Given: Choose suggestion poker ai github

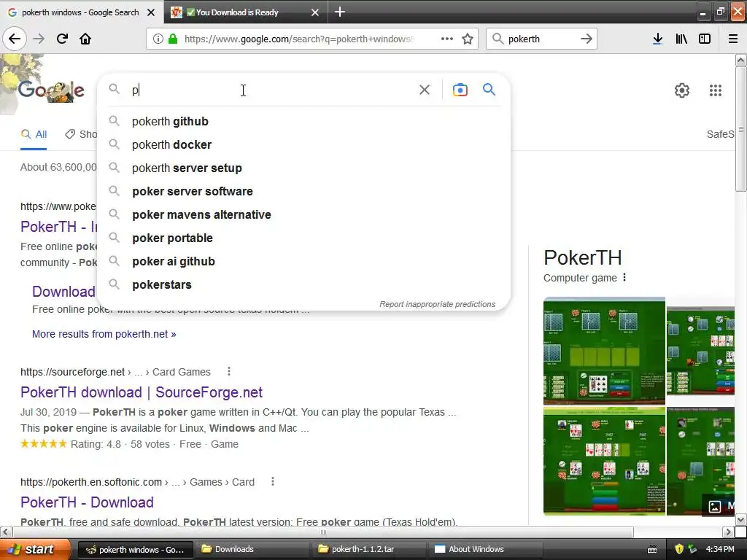Looking at the screenshot, I should [x=303, y=262].
